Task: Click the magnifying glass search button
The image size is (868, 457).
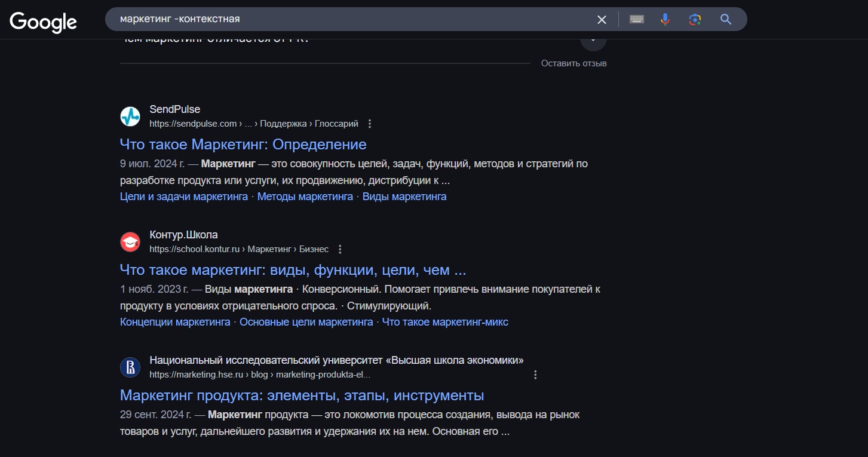Action: click(x=726, y=19)
